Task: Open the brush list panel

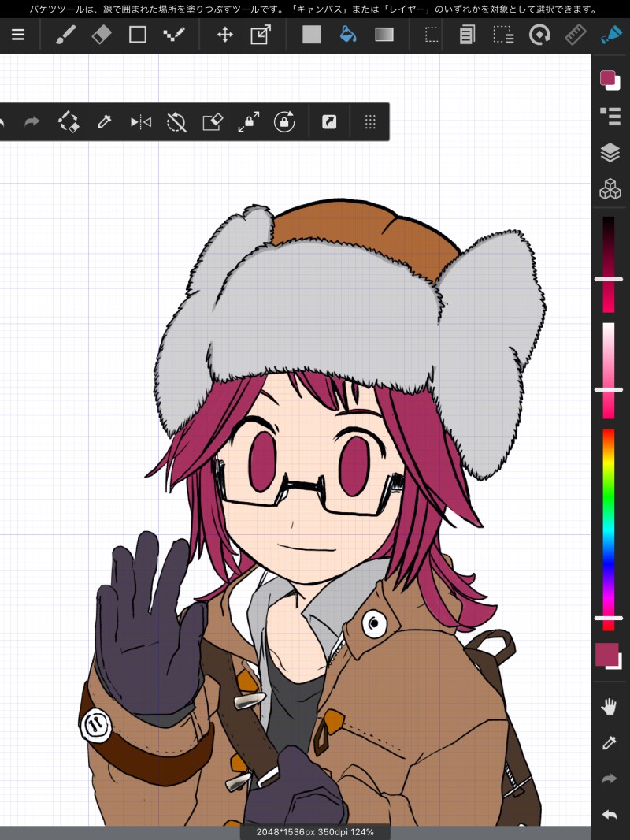Action: (610, 116)
